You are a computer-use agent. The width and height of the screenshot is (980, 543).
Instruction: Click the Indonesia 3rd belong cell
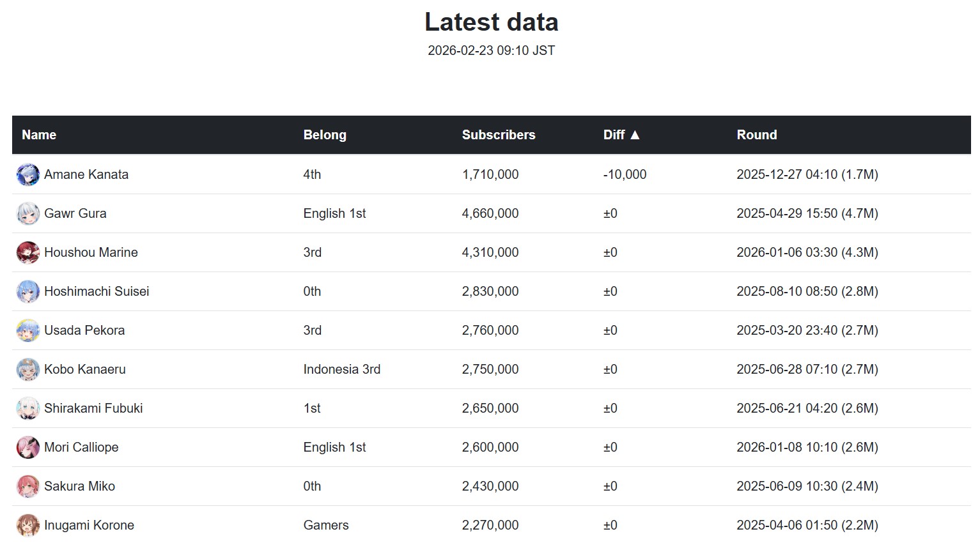coord(341,369)
